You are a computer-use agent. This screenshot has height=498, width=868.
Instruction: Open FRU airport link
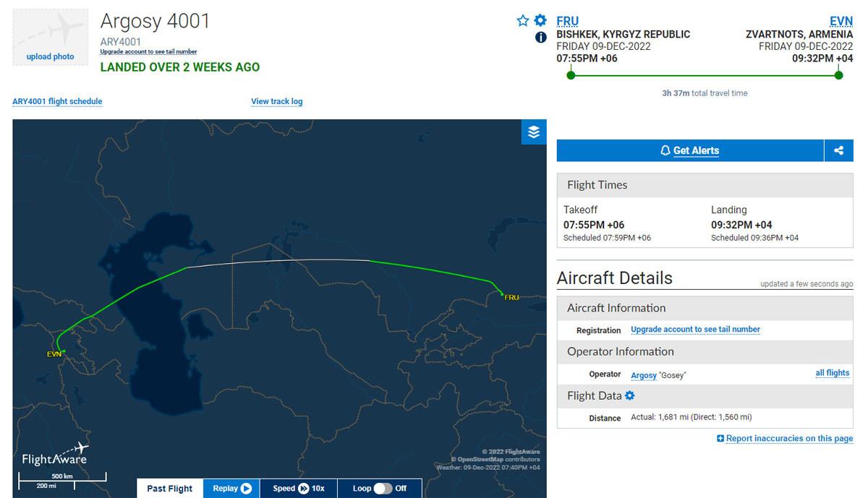(567, 21)
